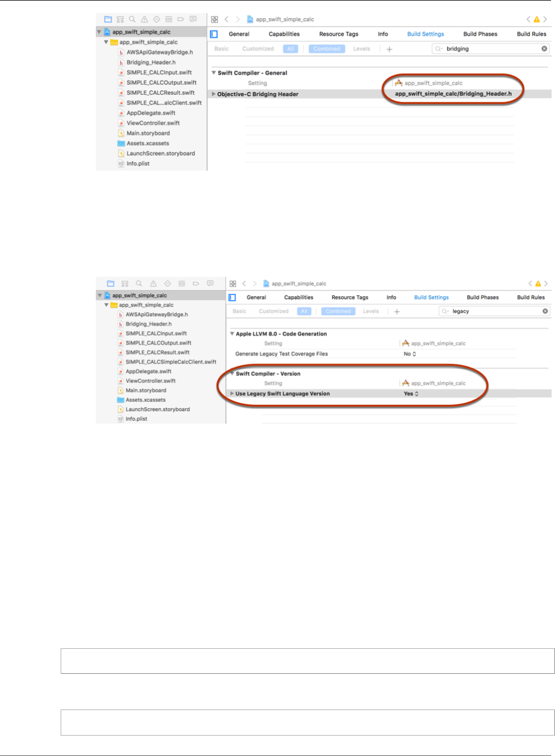Select Customized filter in legacy-search window

tap(274, 311)
